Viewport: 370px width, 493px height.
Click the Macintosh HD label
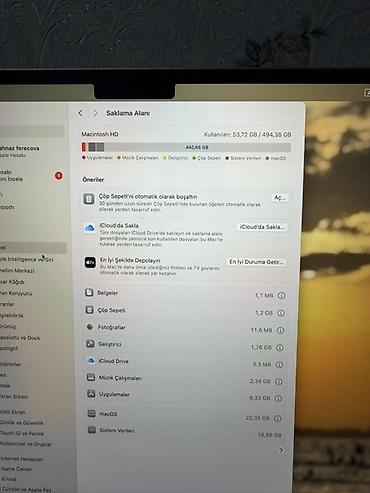pyautogui.click(x=100, y=134)
